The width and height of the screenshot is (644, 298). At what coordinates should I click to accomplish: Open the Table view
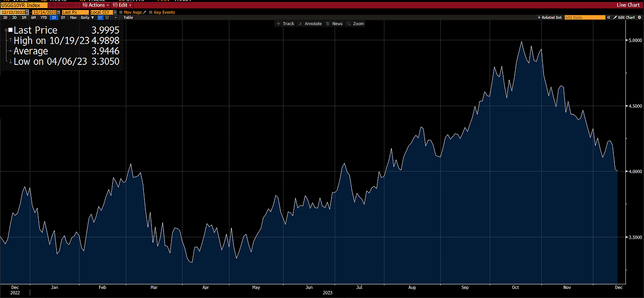pyautogui.click(x=128, y=17)
